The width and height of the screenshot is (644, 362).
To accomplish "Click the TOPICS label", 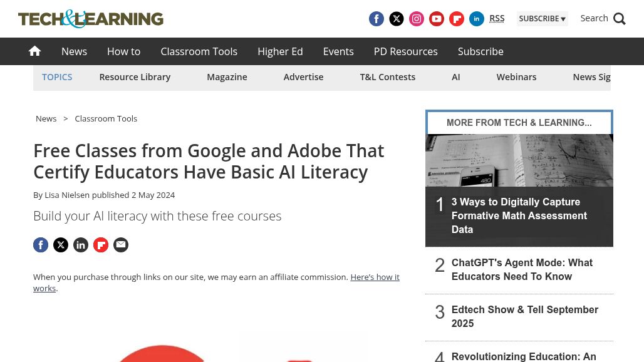I will point(57,77).
